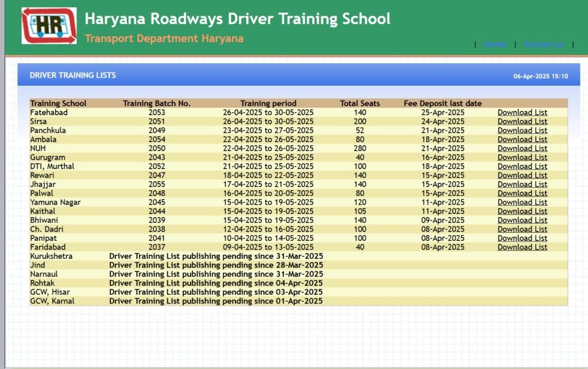588x369 pixels.
Task: Click the Haryana Roadways HR bus logo
Action: [x=49, y=26]
